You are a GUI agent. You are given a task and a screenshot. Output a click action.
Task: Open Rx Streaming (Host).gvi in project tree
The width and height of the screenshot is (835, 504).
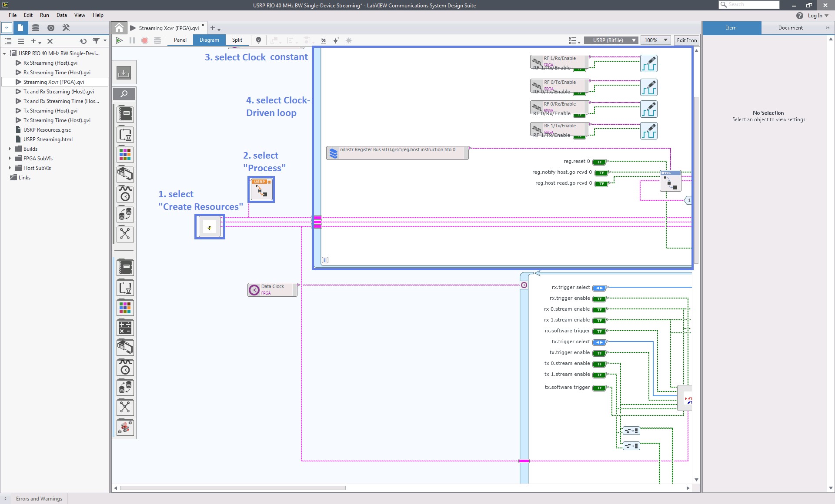(x=50, y=63)
